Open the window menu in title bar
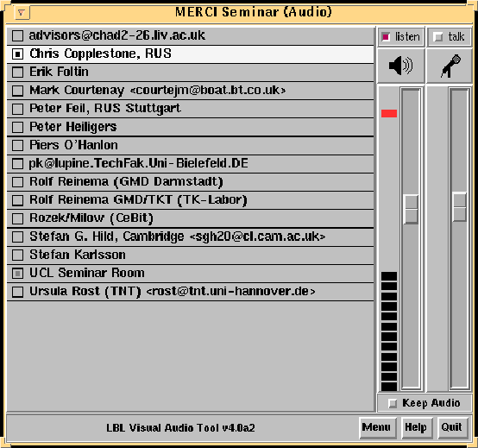478x448 pixels. (22, 13)
